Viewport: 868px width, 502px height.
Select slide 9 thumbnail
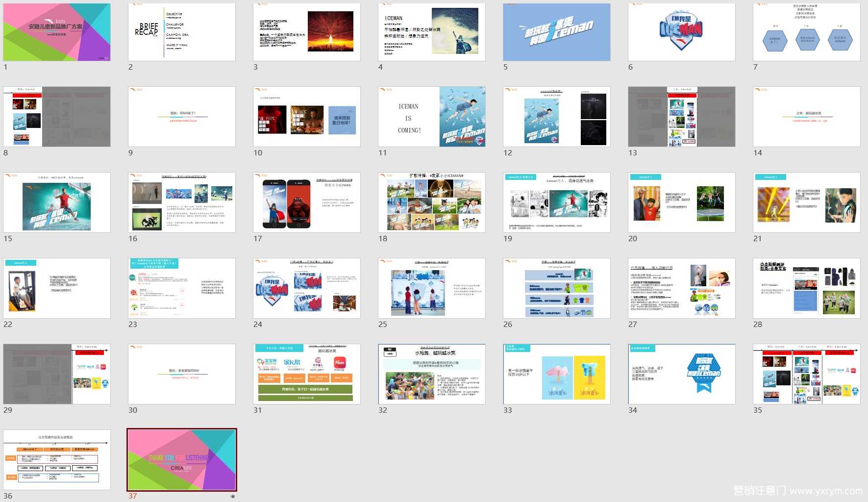[x=182, y=117]
